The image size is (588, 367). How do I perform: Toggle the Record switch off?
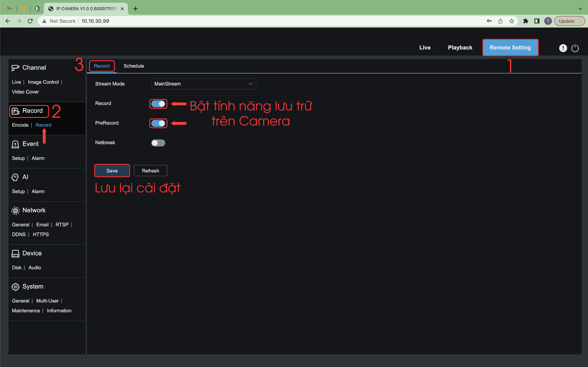pos(158,104)
